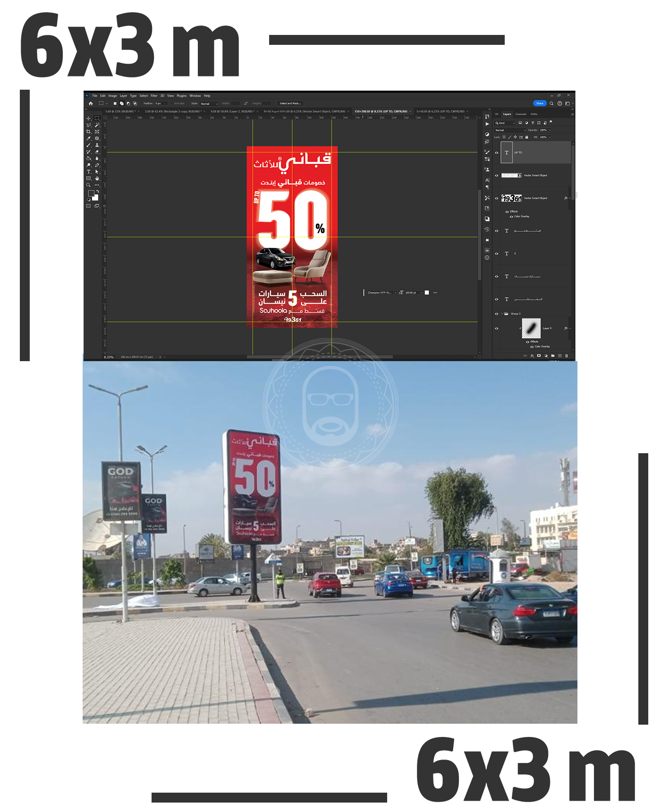Select the Magic Wand tool
Viewport: 661px width, 812px height.
click(97, 125)
